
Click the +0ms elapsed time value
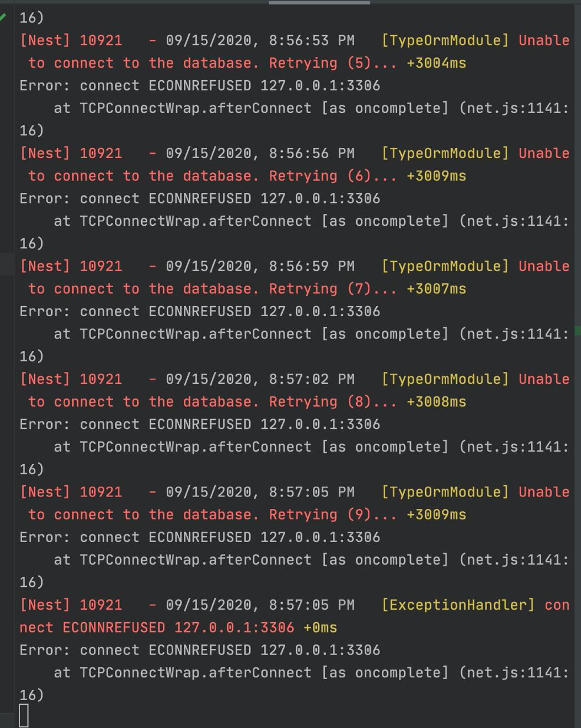coord(320,628)
